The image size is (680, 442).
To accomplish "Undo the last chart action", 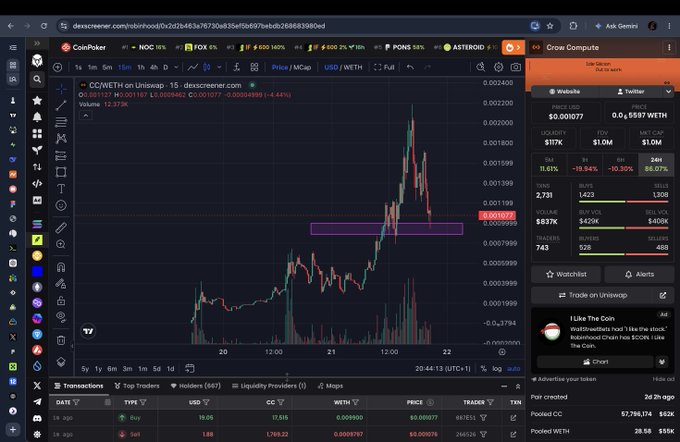I will click(x=410, y=67).
